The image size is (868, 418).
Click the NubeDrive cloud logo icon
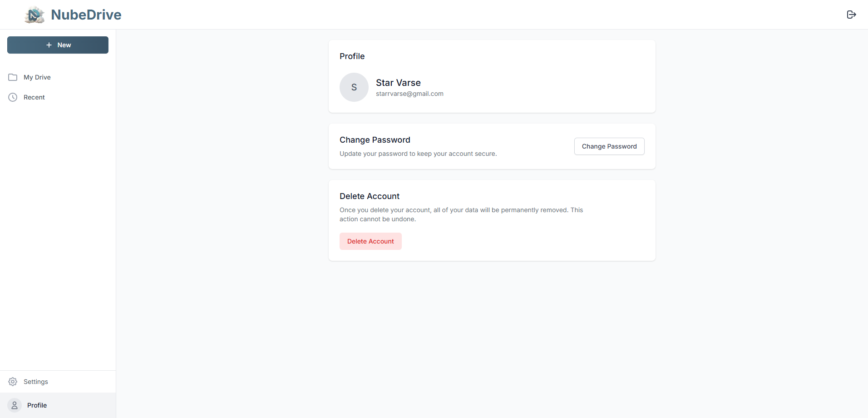[x=35, y=15]
